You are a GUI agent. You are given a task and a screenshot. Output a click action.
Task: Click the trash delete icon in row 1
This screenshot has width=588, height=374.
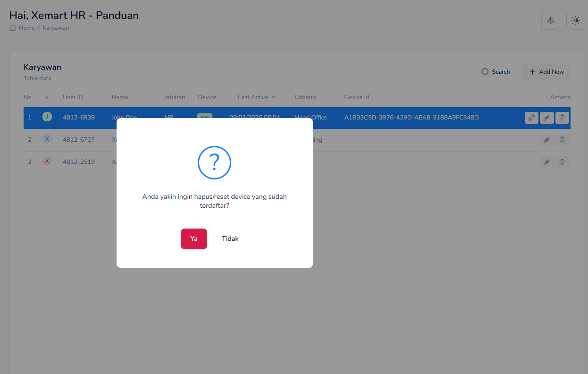point(562,118)
